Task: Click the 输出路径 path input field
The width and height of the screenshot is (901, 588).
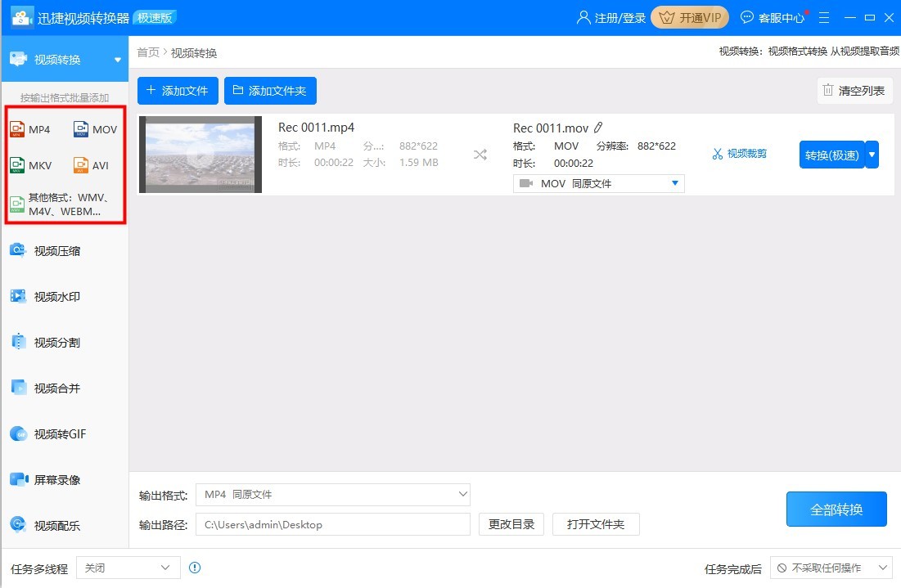Action: [332, 524]
